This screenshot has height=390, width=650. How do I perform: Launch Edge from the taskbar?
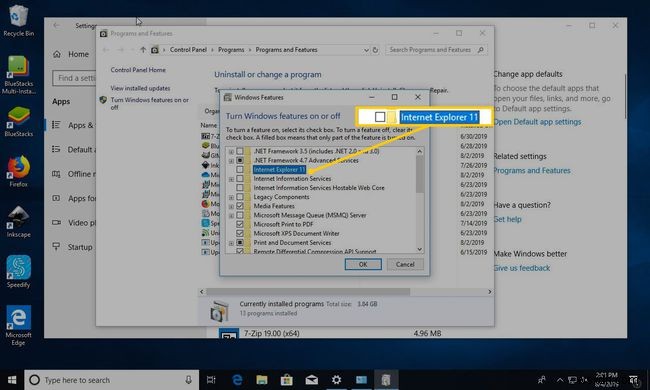point(237,380)
